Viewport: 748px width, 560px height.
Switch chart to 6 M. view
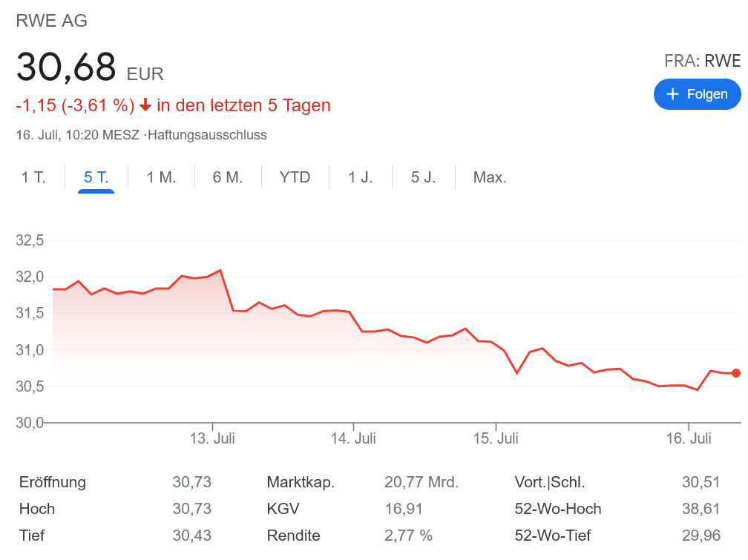(x=228, y=177)
